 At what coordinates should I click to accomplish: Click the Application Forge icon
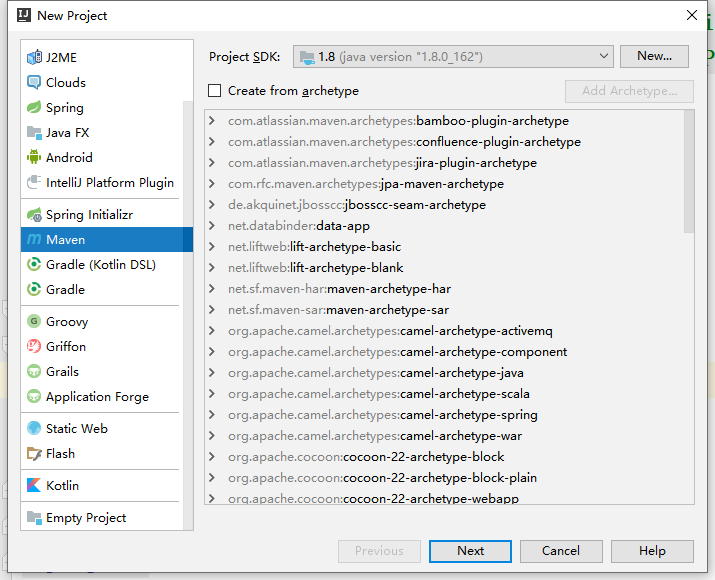tap(34, 397)
